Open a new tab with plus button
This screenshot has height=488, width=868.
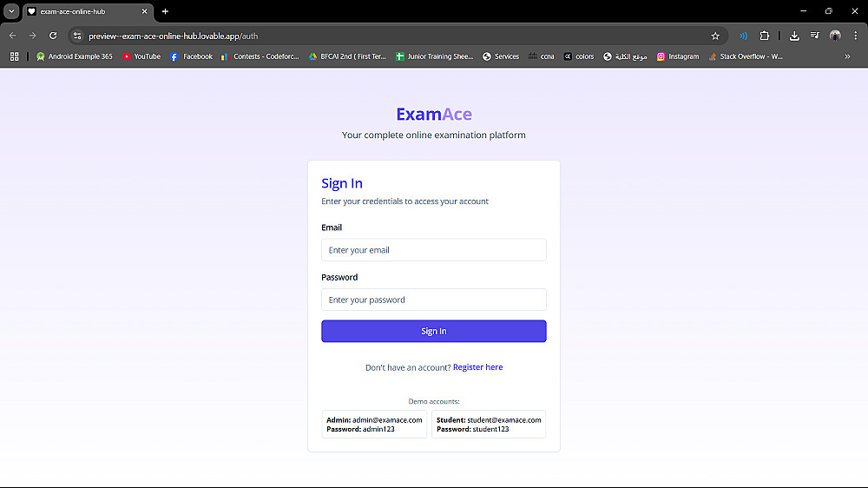click(x=165, y=11)
